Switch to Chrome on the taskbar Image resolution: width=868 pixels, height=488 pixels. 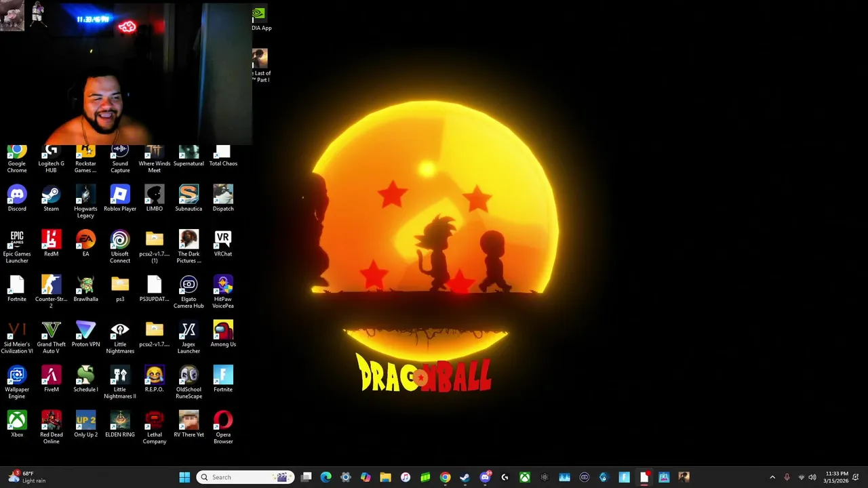tap(445, 477)
